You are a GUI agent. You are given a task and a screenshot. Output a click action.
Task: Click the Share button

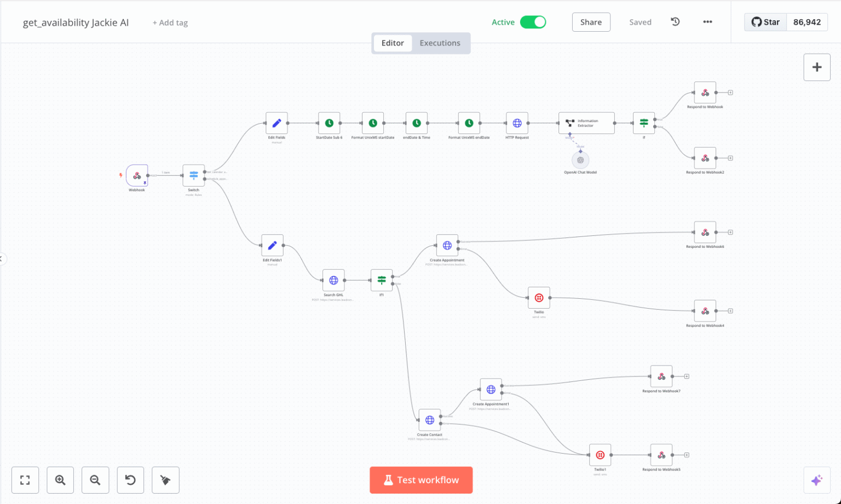591,22
